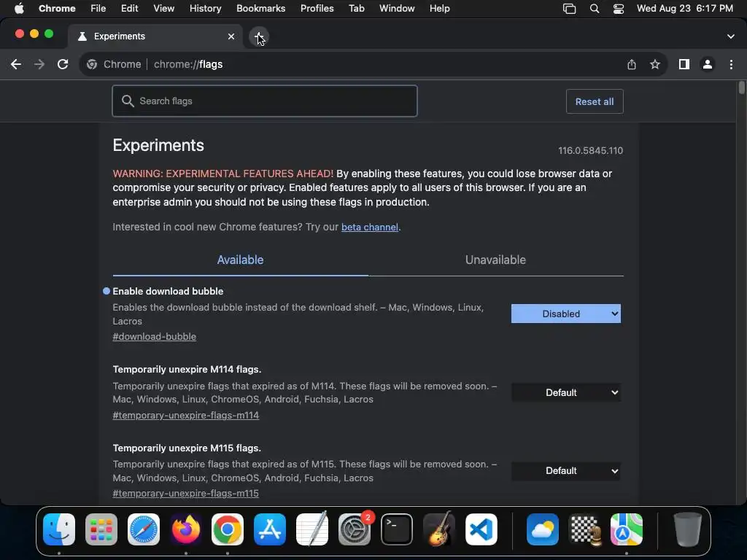Image resolution: width=747 pixels, height=560 pixels.
Task: Open the Chrome application menu
Action: click(57, 9)
